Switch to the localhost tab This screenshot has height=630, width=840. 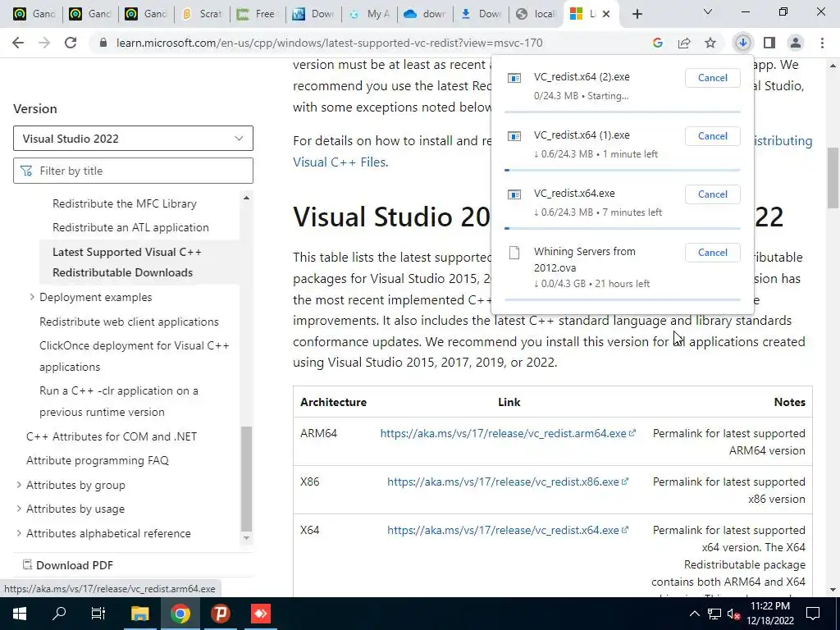(536, 15)
